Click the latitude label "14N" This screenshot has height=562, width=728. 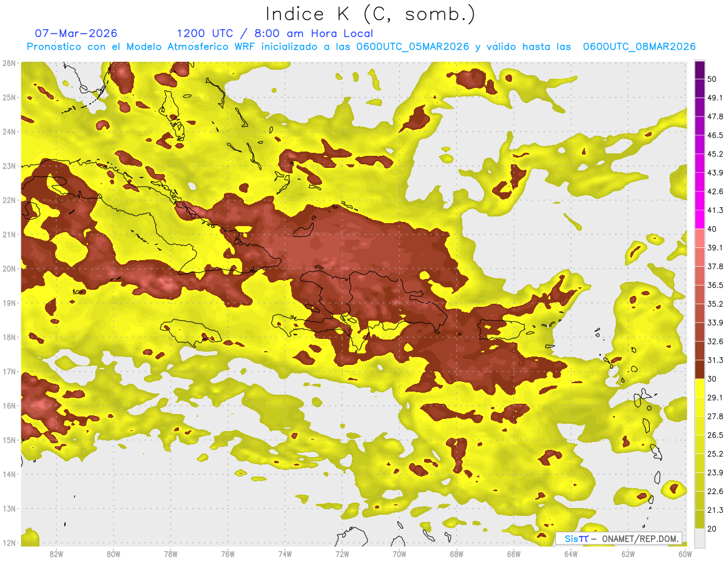pyautogui.click(x=8, y=474)
